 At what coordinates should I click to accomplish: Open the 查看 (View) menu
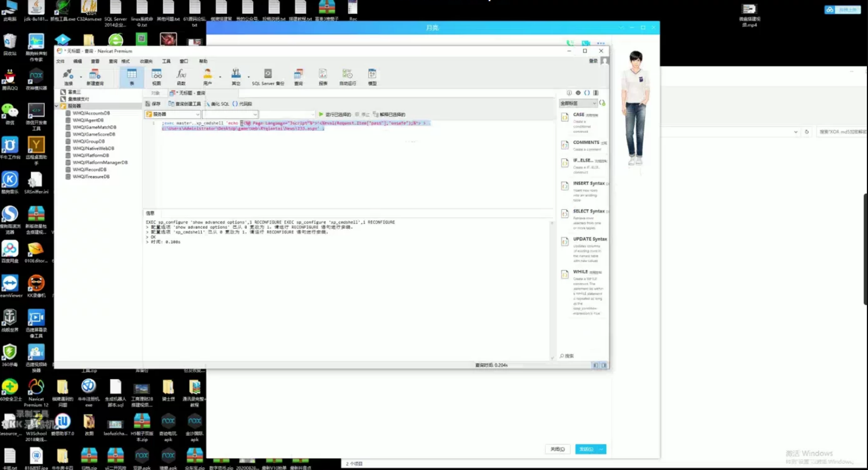(95, 61)
